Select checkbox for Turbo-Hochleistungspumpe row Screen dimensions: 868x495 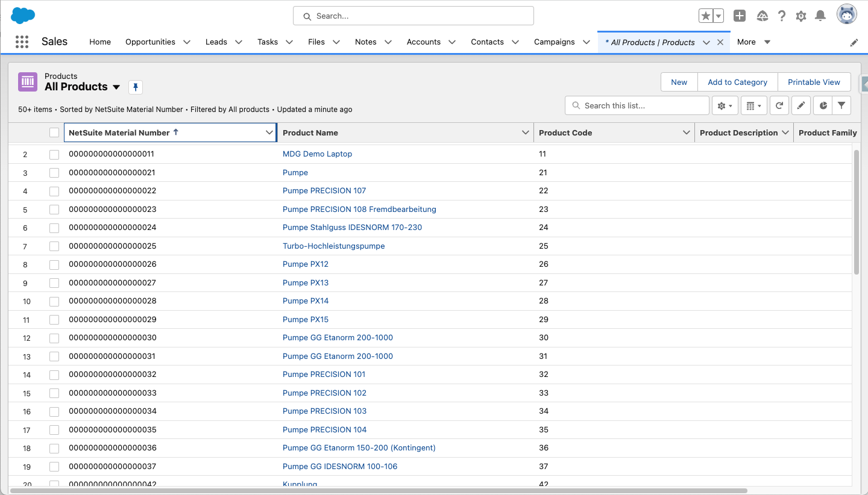[x=54, y=246]
